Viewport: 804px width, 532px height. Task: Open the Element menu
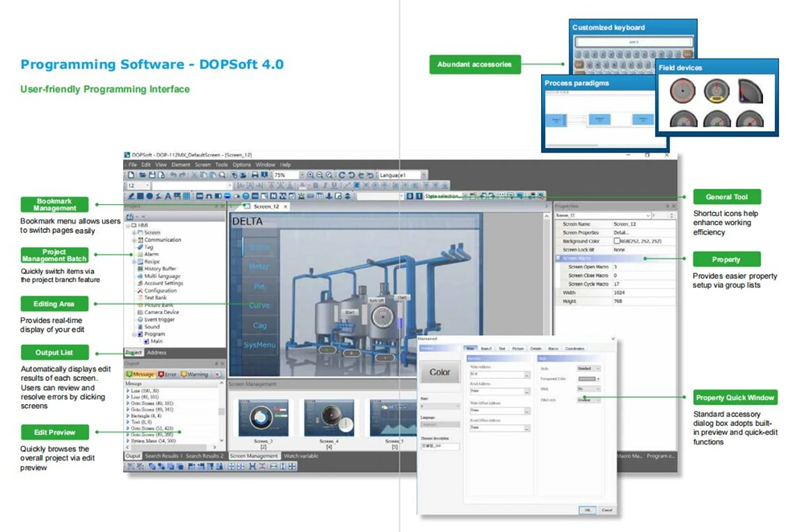pos(180,165)
